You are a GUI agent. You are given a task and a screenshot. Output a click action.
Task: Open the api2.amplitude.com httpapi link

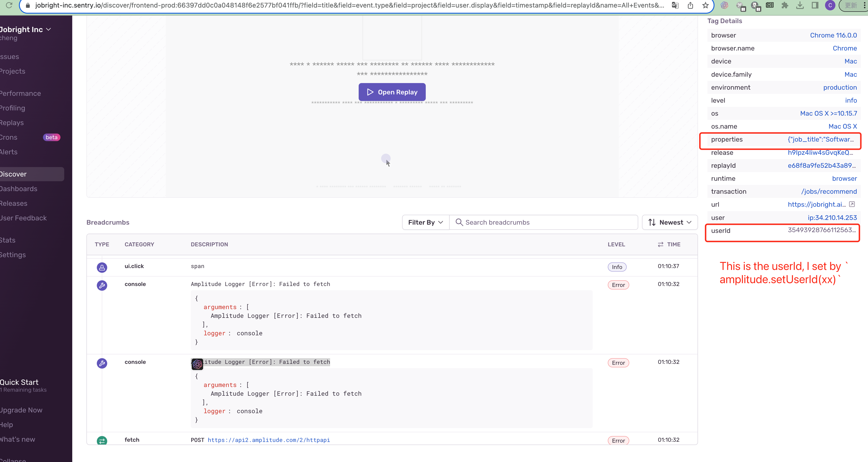point(268,440)
